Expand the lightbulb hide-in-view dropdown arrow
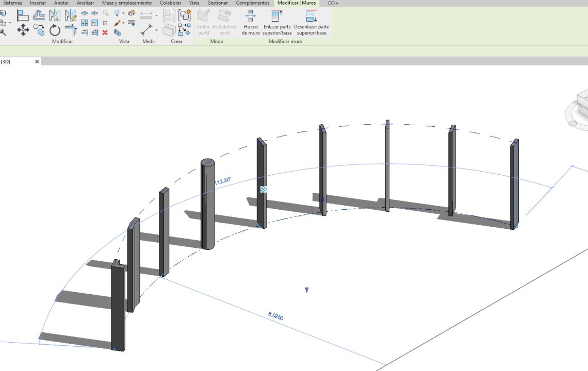 coord(123,13)
